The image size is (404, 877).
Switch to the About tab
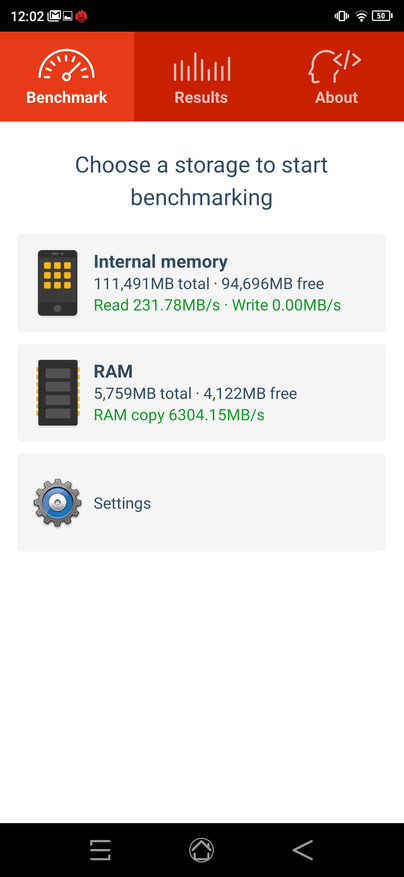pos(336,76)
